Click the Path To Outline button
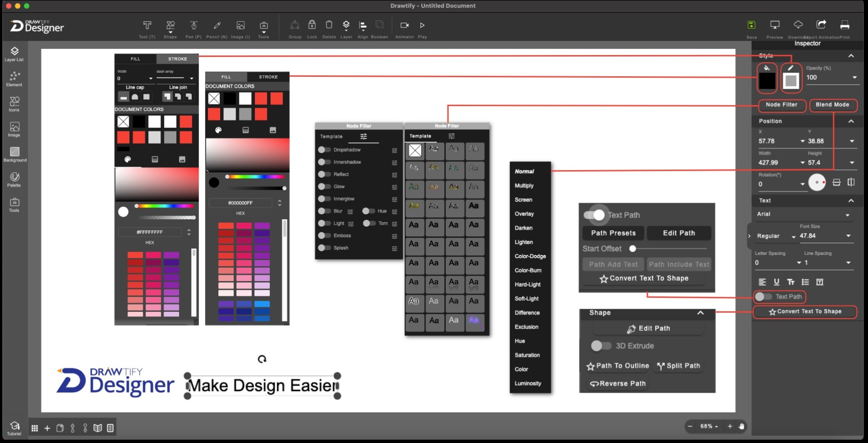The width and height of the screenshot is (868, 443). (x=618, y=366)
